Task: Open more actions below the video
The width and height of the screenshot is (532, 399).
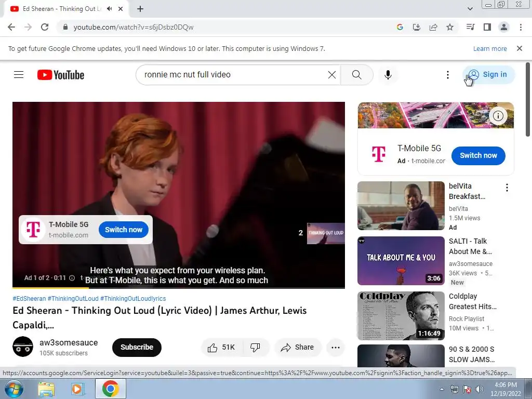Action: tap(335, 347)
